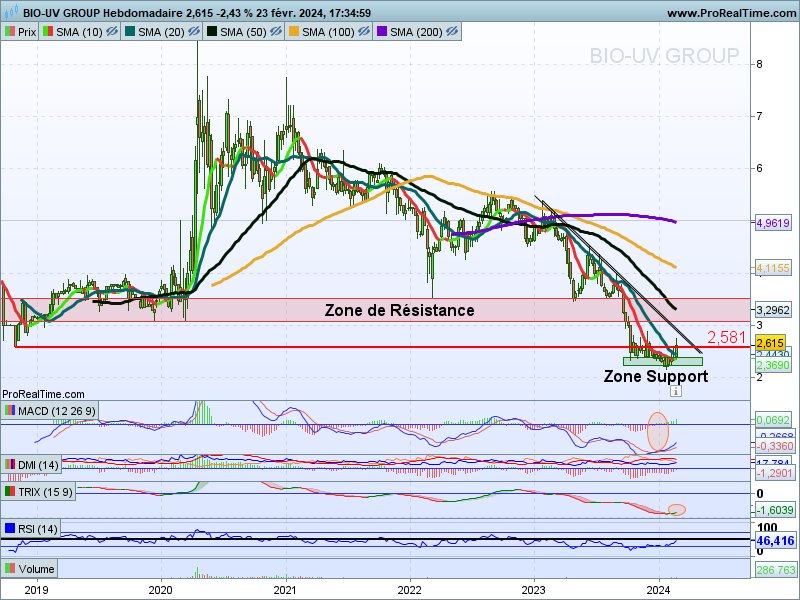Image resolution: width=800 pixels, height=600 pixels.
Task: Toggle the eye icon for SMA (50)
Action: tap(276, 32)
